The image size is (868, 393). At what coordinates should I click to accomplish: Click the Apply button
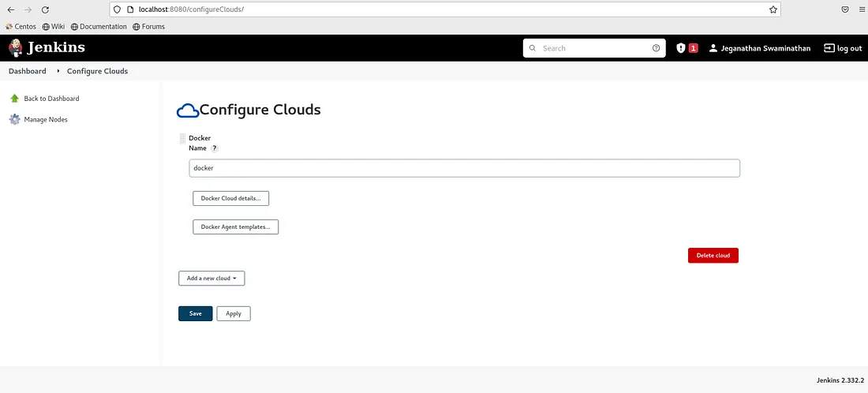tap(234, 313)
